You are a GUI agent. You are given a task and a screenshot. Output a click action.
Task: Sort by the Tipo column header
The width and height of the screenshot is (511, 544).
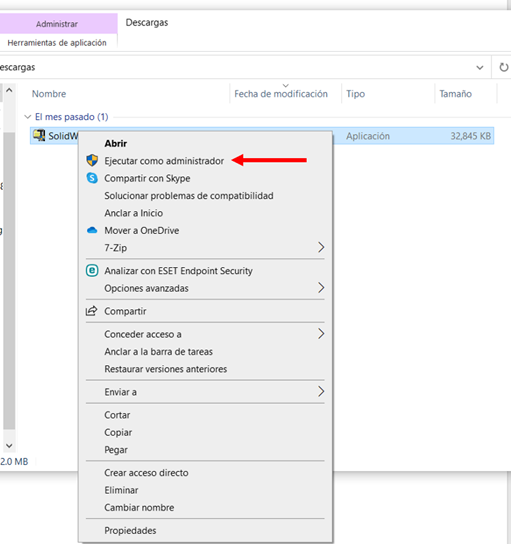point(355,94)
